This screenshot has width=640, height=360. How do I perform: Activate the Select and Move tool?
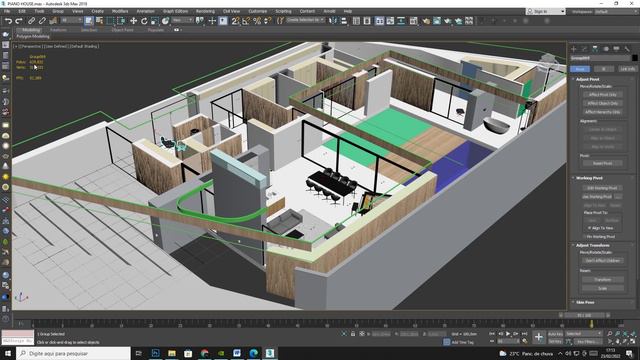coord(133,21)
